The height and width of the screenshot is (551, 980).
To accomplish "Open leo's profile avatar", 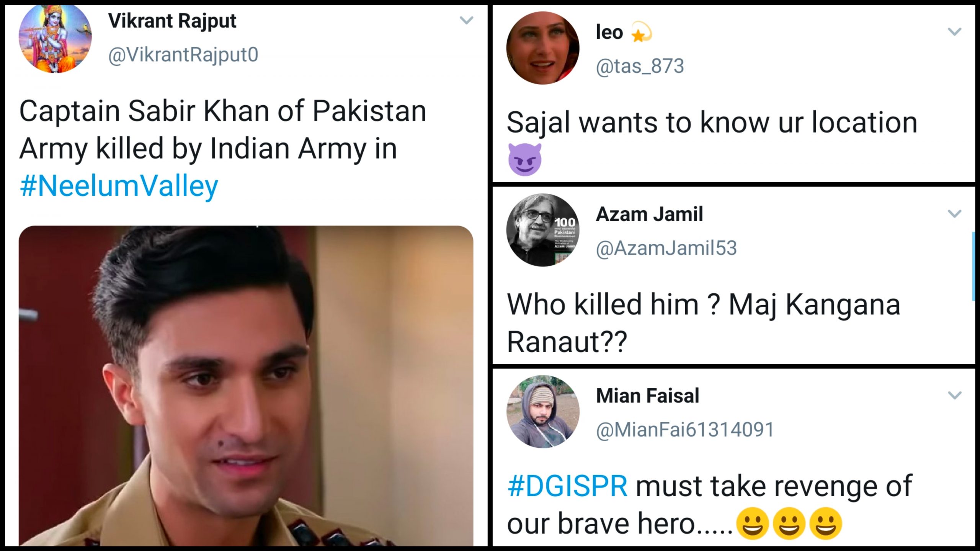I will click(542, 48).
